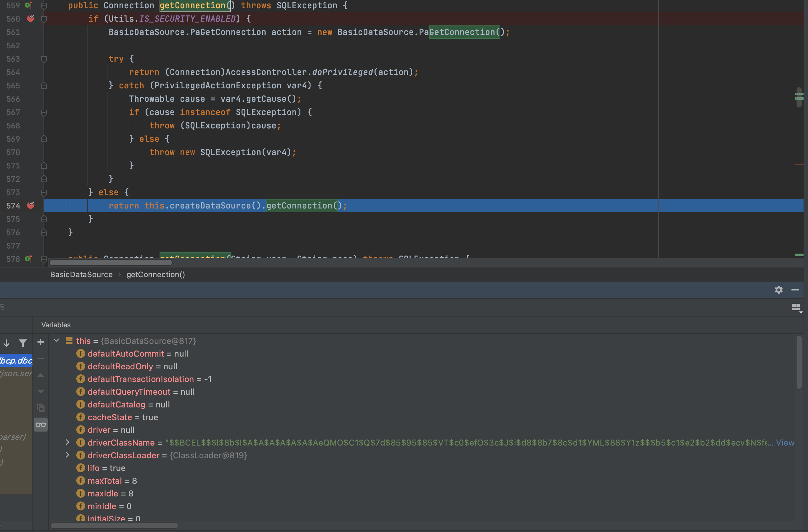Screen dimensions: 808x532
Task: Collapse the catch block fold at line 565
Action: tap(44, 85)
